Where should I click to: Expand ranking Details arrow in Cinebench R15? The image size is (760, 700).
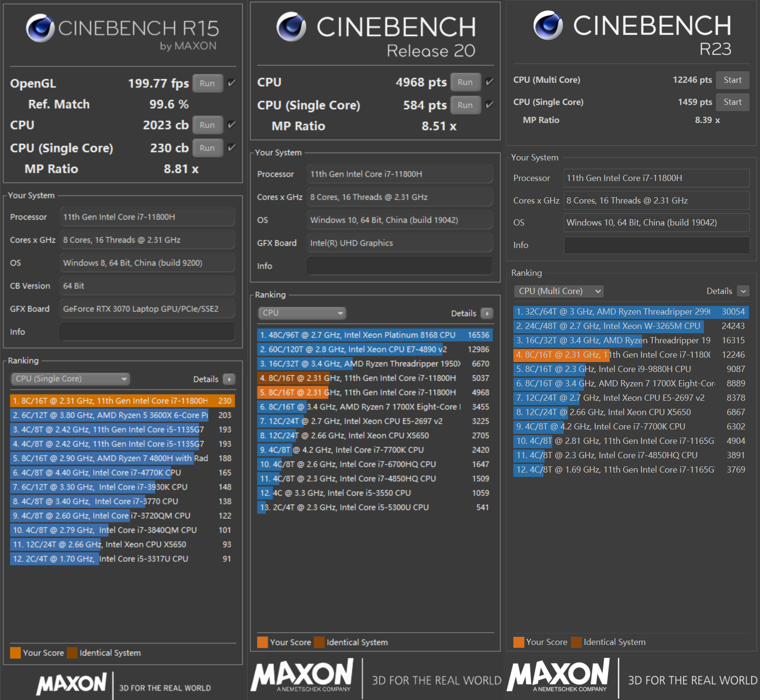229,379
